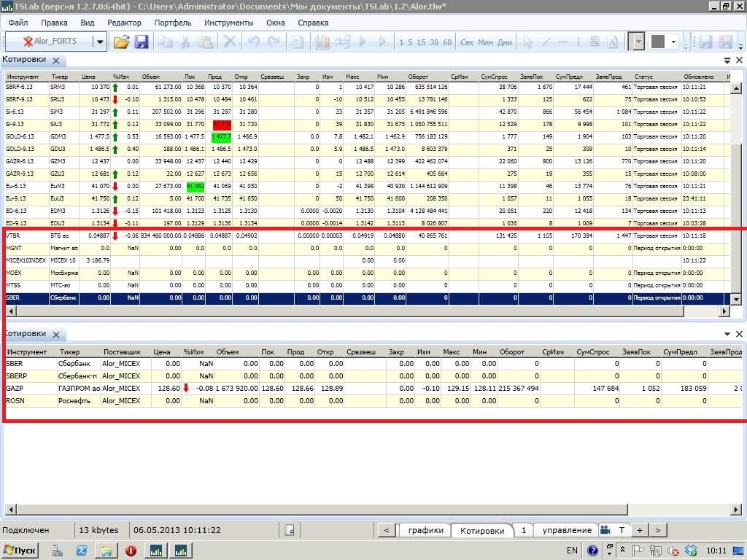Click the open folder icon in toolbar

(121, 42)
